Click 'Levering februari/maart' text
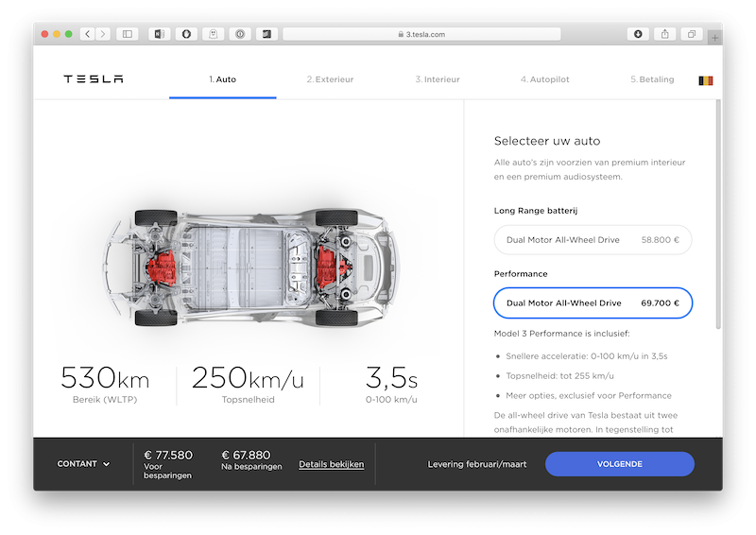Image resolution: width=756 pixels, height=535 pixels. 477,464
